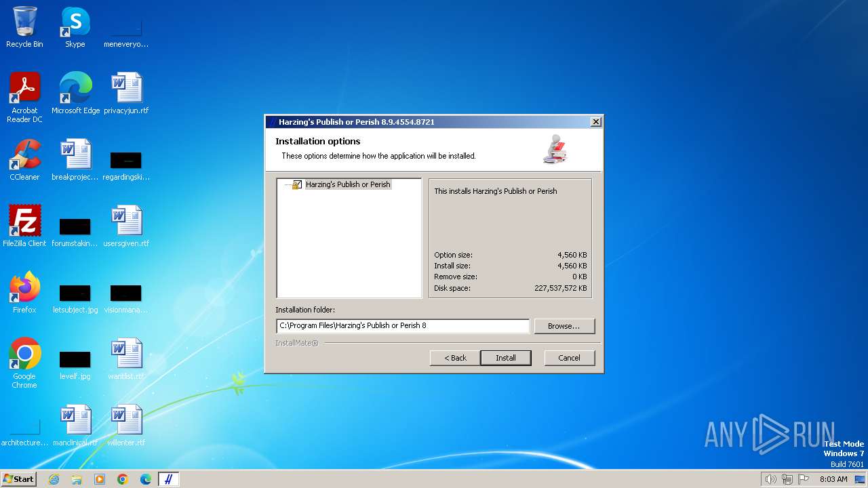This screenshot has height=488, width=868.
Task: Open File Explorer from the taskbar
Action: (77, 479)
